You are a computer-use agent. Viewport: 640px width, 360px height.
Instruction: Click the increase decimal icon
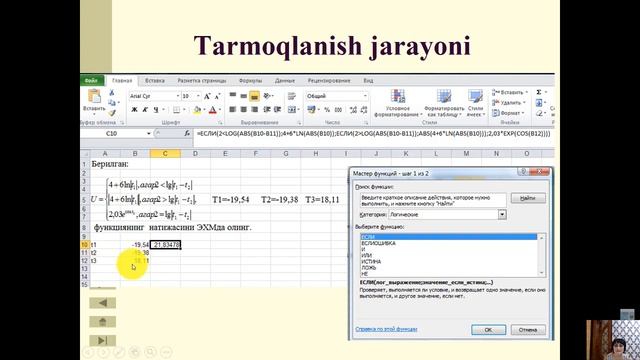(x=353, y=110)
